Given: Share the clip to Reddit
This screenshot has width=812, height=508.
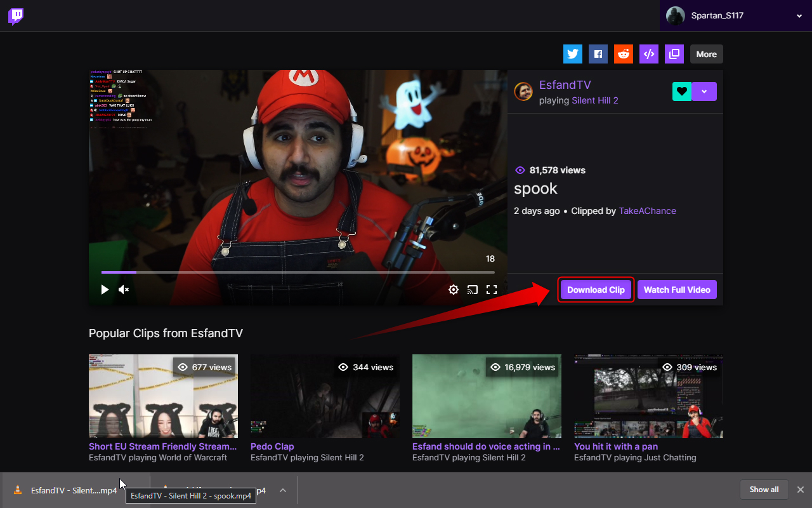Looking at the screenshot, I should tap(623, 54).
